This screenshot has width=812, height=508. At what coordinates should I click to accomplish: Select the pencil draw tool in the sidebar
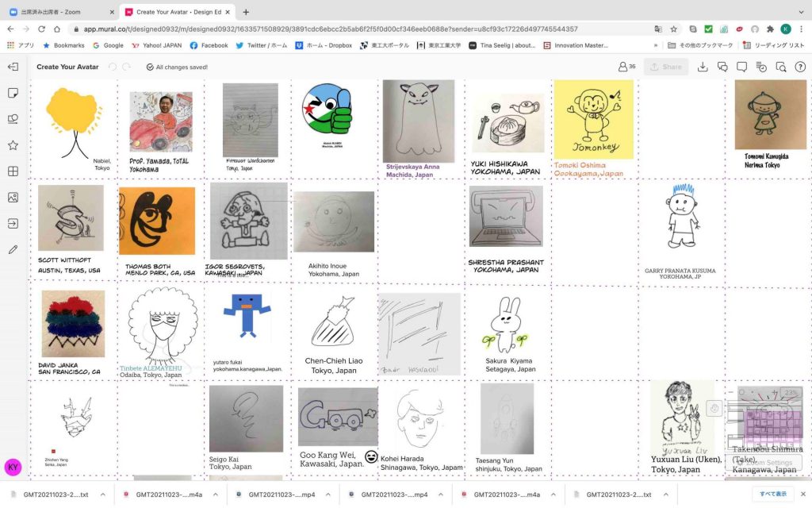[13, 249]
